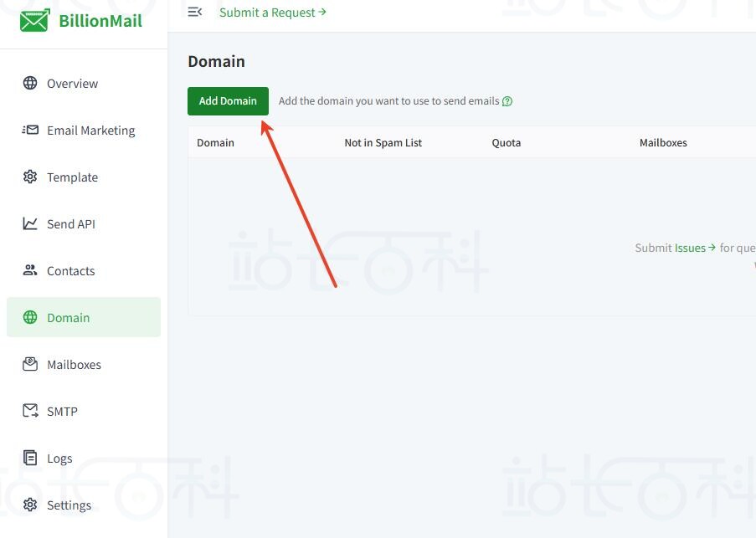Open the Settings menu item
The width and height of the screenshot is (756, 538).
point(84,505)
